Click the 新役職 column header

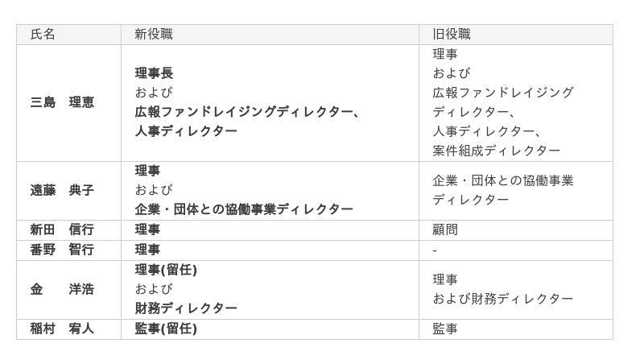tap(153, 35)
